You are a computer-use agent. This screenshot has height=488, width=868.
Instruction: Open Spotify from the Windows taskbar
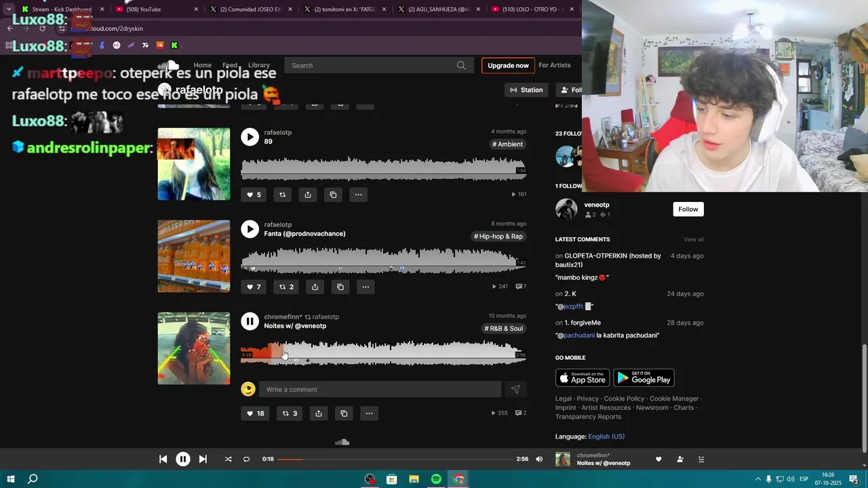[x=436, y=479]
